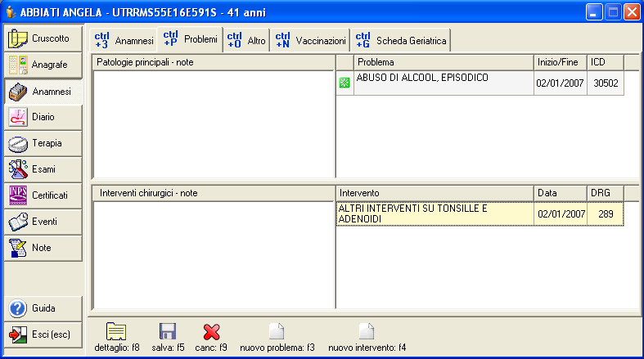This screenshot has height=359, width=644.
Task: Select the tonsille e adenoidi intervention row
Action: point(435,213)
